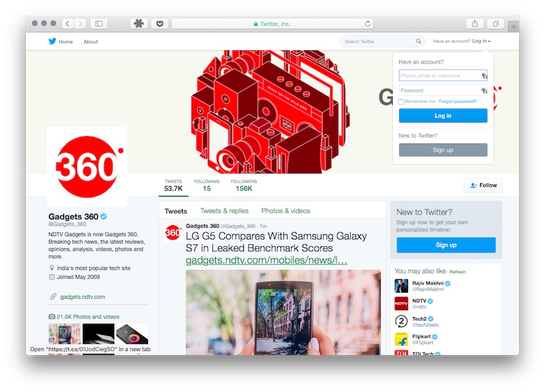Show all tabs overview icon
545x392 pixels.
[x=496, y=24]
